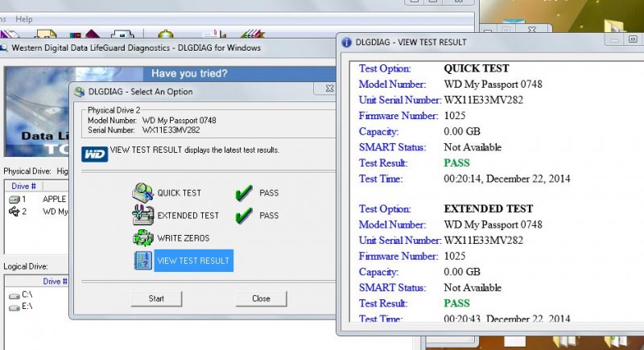Screen dimensions: 644x350
Task: Click the USB icon for drive 2
Action: (14, 212)
